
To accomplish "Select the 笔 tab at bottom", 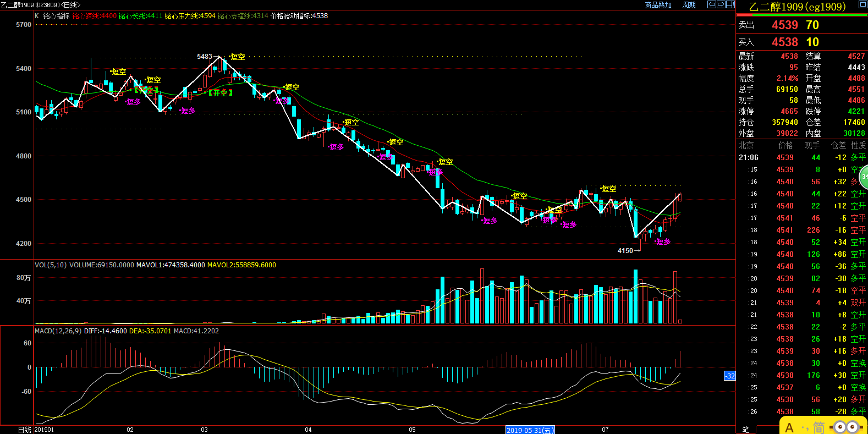I will [745, 429].
